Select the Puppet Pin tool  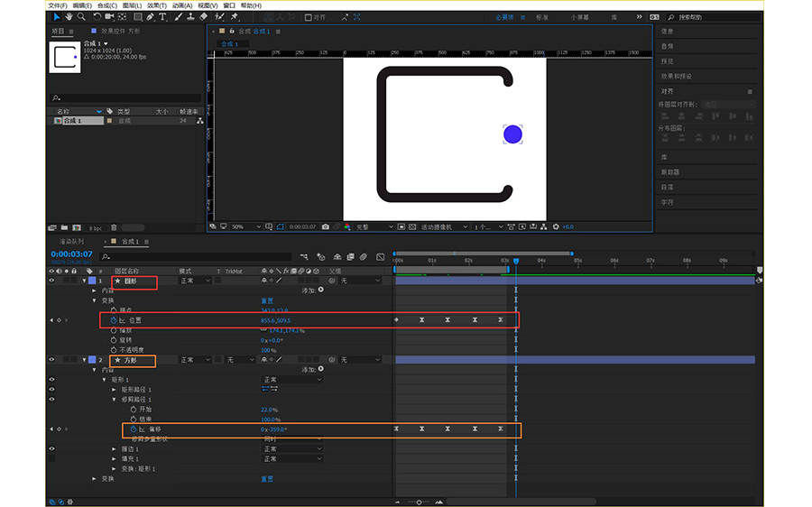point(234,16)
